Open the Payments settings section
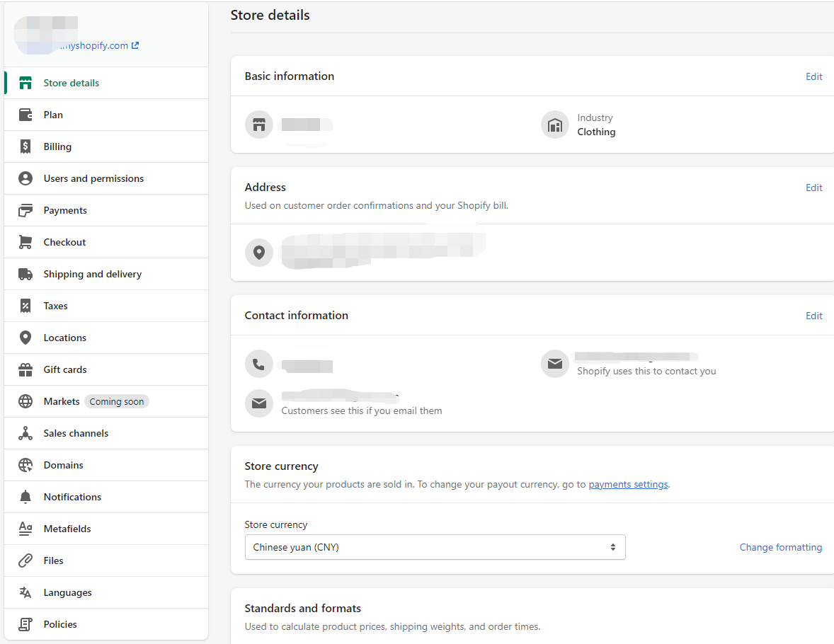The image size is (834, 644). pos(65,210)
